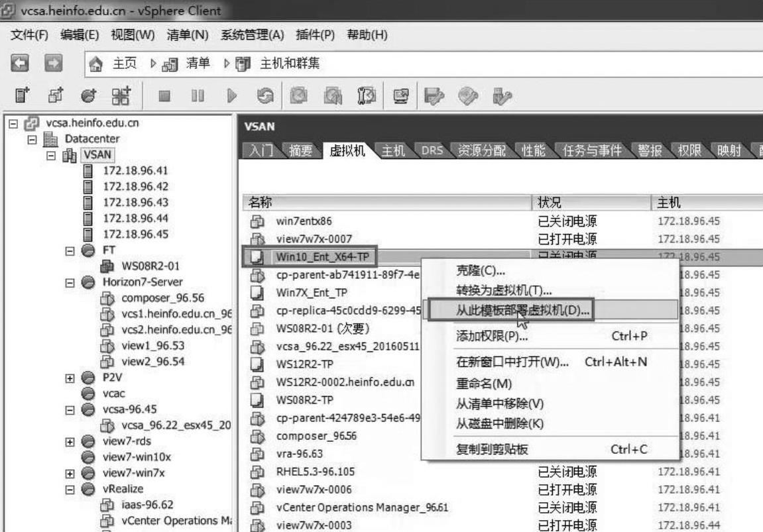Collapse the VSAN cluster node
This screenshot has height=532, width=763.
[51, 156]
